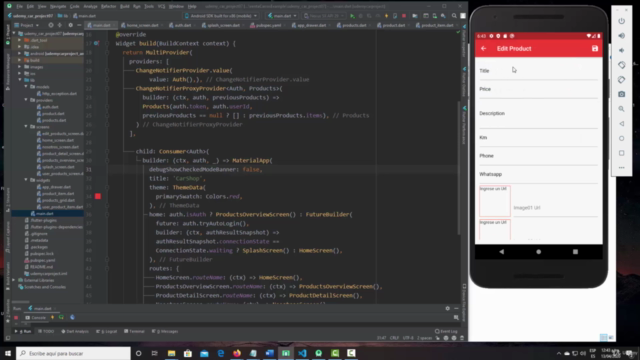Open the Logcat tool window
The height and width of the screenshot is (360, 640).
(x=107, y=331)
